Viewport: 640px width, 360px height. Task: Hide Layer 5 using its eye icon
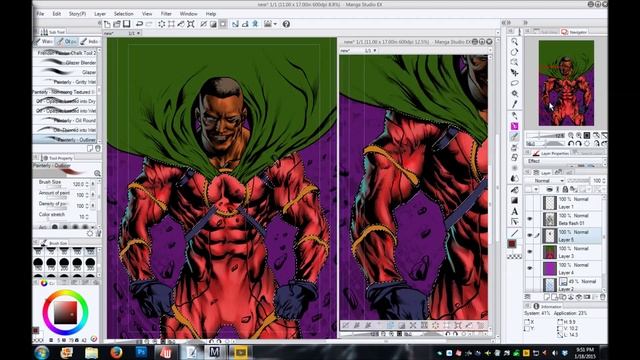point(530,236)
